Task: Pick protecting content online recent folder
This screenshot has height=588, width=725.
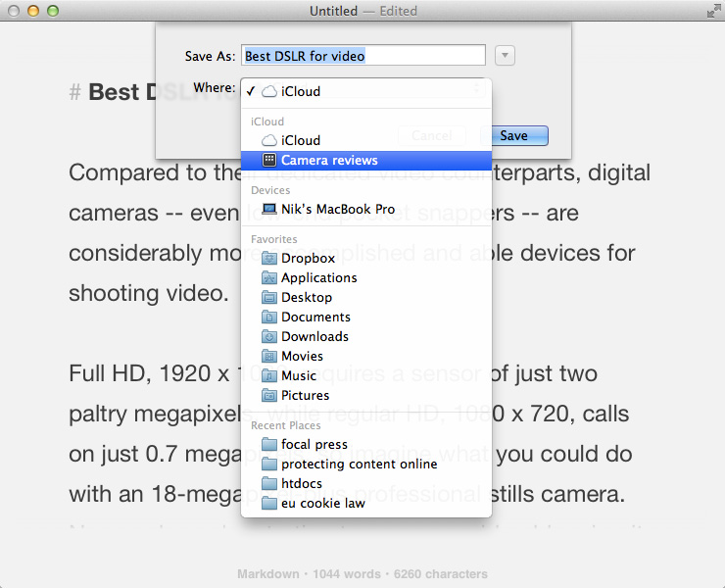Action: click(359, 464)
